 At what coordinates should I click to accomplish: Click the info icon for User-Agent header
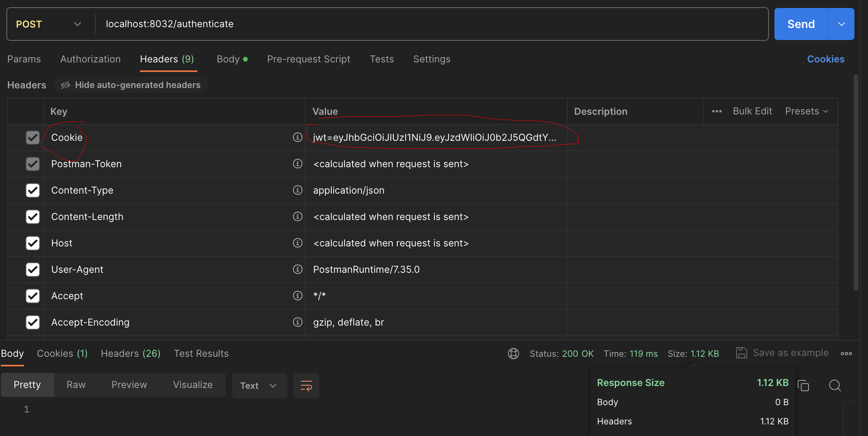[297, 269]
